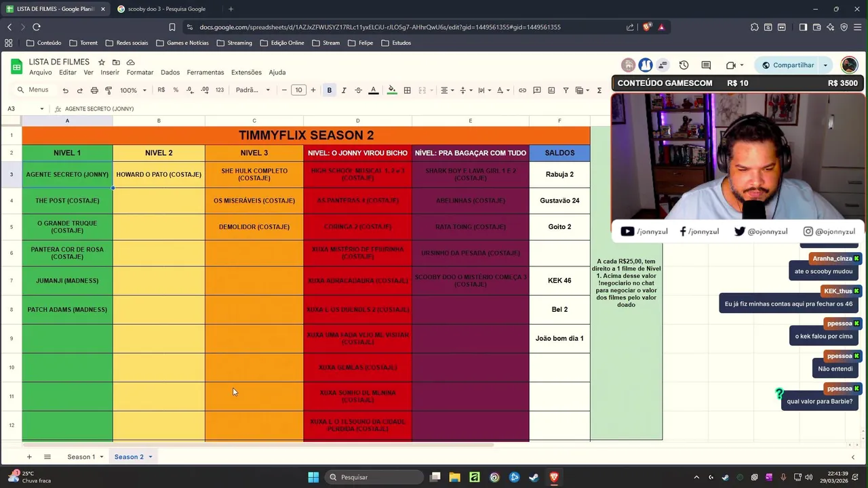Open the Extensões menu
Viewport: 868px width, 488px height.
click(x=246, y=73)
